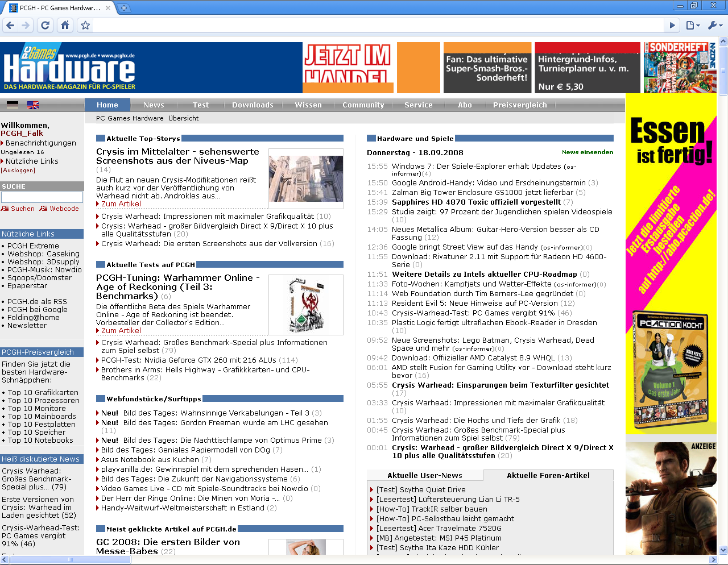Click the Sonderheft magazine cover image
The image size is (728, 565).
click(680, 67)
